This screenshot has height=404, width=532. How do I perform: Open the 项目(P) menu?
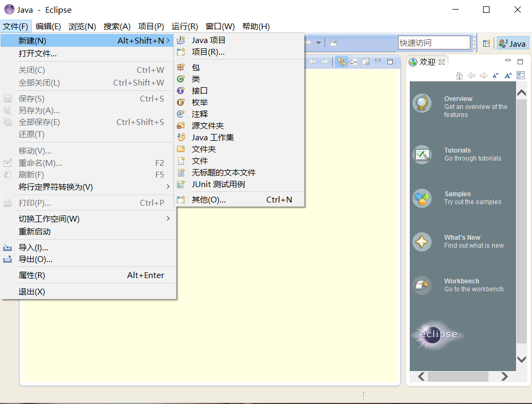151,27
